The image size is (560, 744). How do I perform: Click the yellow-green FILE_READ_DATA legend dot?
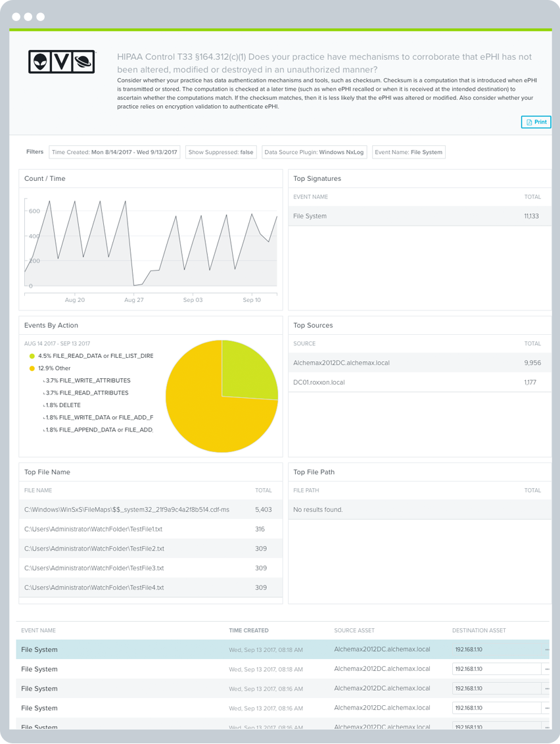click(x=32, y=356)
